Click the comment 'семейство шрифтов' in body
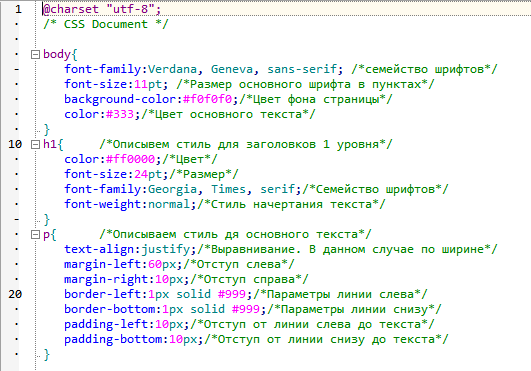531x371 pixels. point(424,69)
